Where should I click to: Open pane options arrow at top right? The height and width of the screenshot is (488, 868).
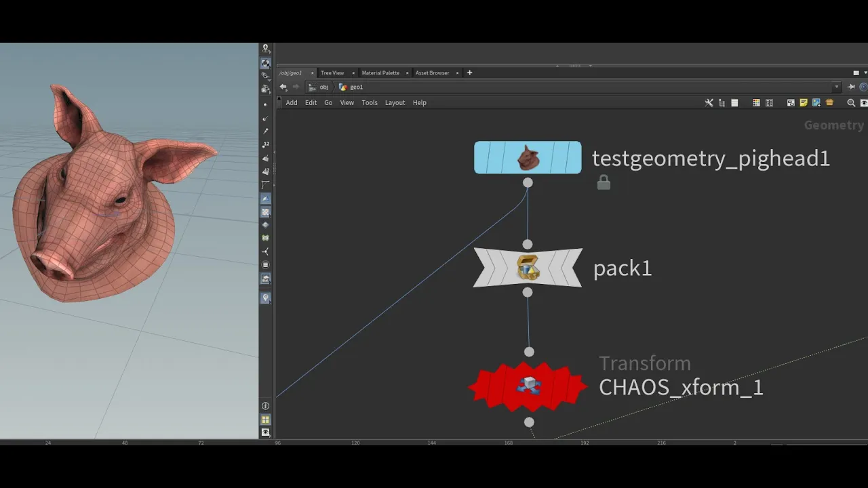point(865,73)
